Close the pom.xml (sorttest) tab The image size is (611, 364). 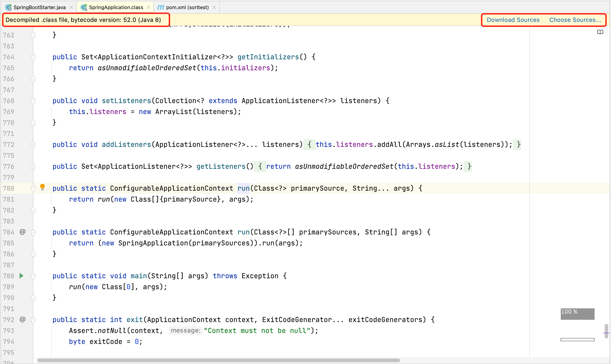[x=214, y=7]
